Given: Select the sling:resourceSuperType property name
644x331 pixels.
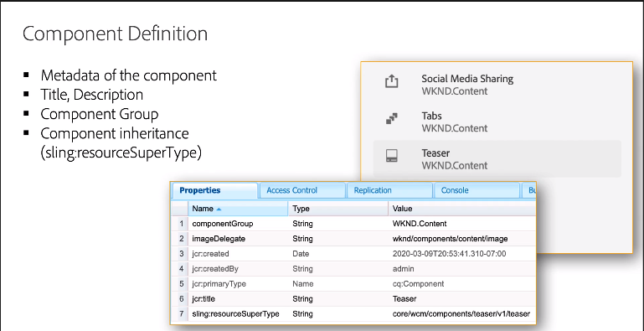Looking at the screenshot, I should (x=236, y=314).
